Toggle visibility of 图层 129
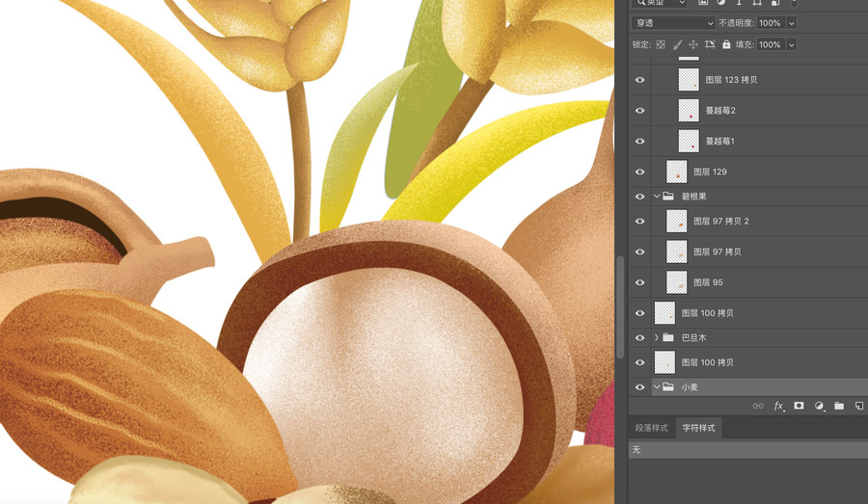868x504 pixels. point(640,172)
